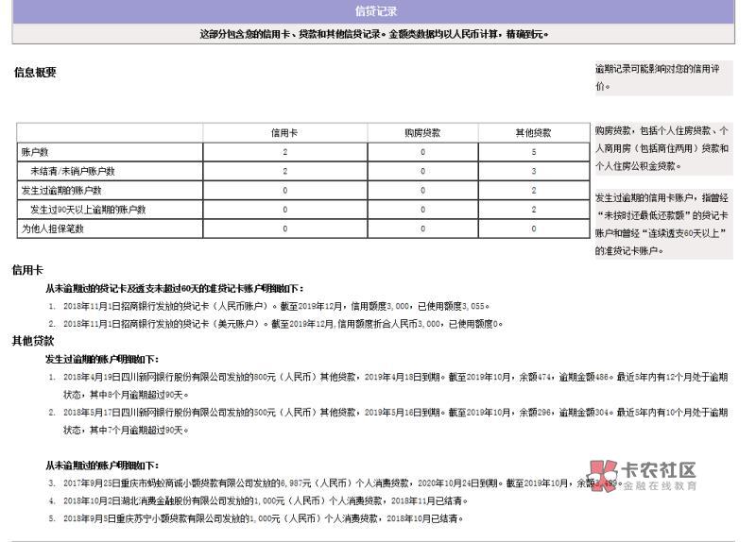Click the bold 信用卡 section heading below the table
756x542 pixels.
27,270
